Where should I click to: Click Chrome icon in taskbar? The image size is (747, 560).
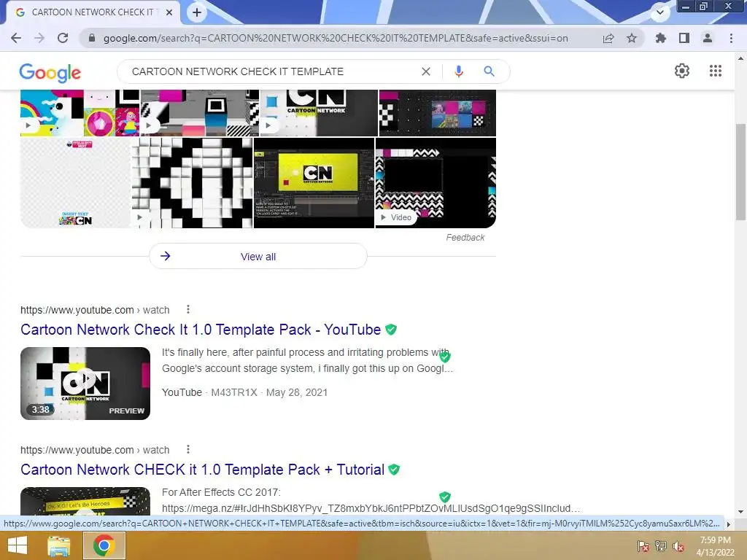click(104, 545)
